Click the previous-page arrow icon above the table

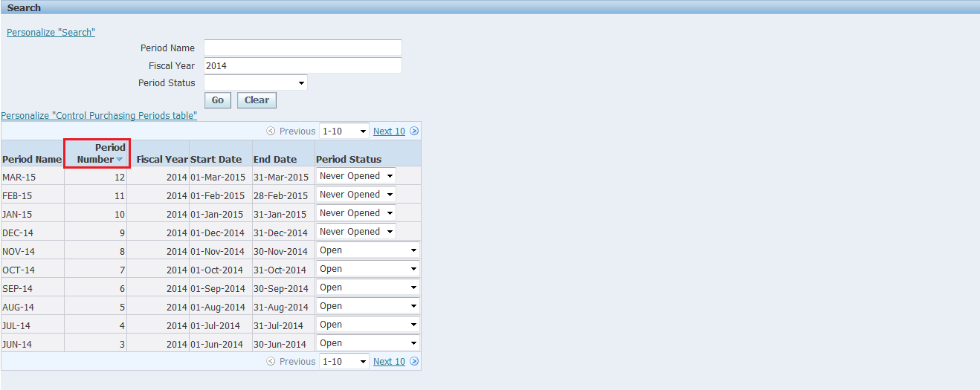(271, 131)
